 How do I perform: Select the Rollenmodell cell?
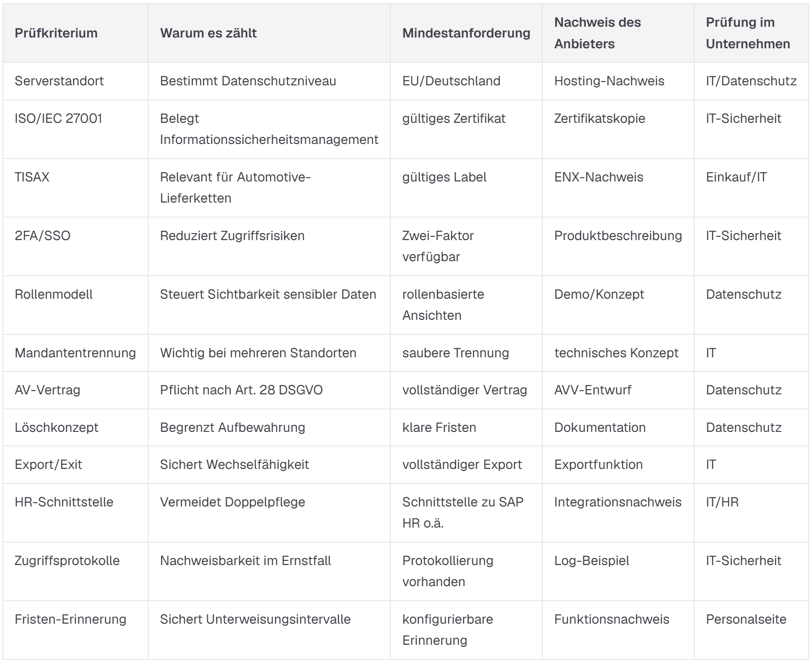53,294
